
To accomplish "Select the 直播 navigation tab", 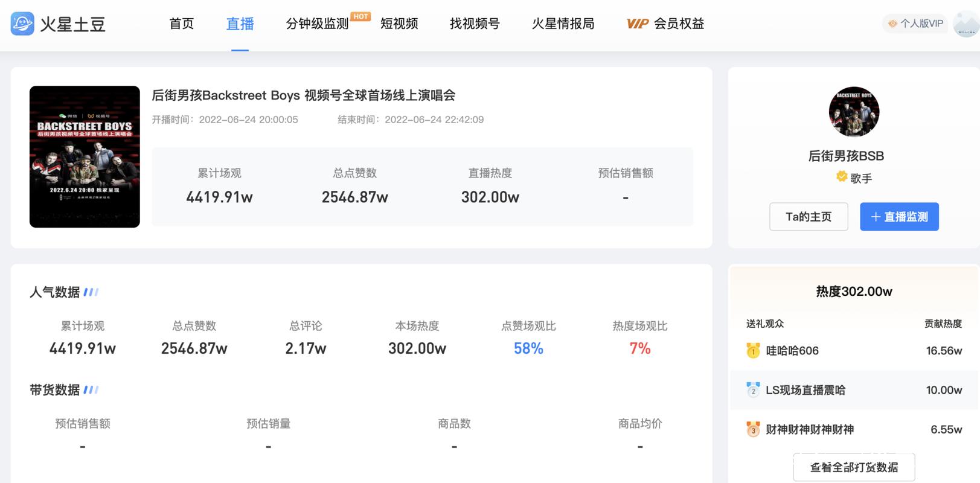I will tap(240, 24).
